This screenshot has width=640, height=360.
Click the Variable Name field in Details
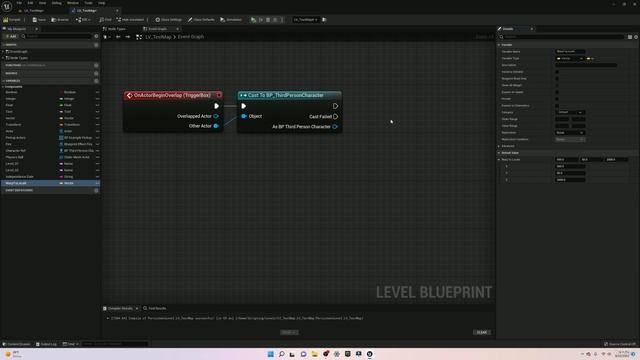click(x=570, y=51)
